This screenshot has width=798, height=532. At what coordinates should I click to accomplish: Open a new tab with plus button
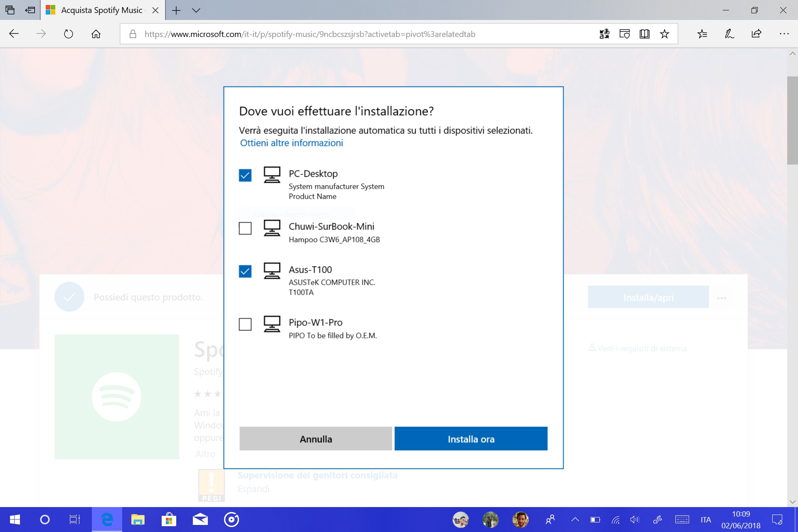(176, 10)
